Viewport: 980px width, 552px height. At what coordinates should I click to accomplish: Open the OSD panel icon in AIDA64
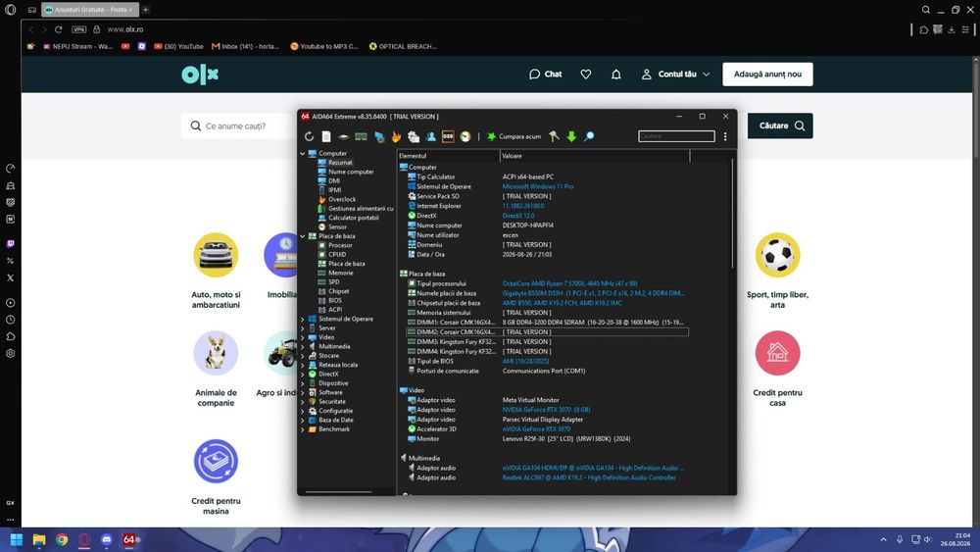pyautogui.click(x=448, y=136)
